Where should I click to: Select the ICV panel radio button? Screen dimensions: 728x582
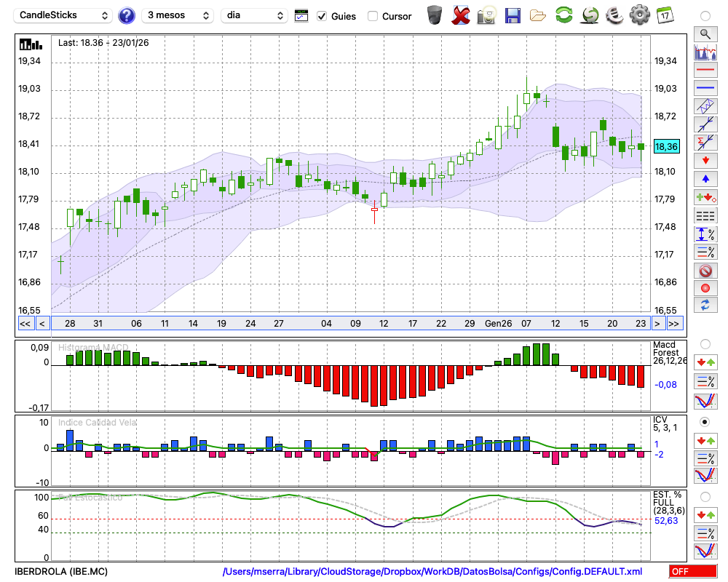click(705, 422)
